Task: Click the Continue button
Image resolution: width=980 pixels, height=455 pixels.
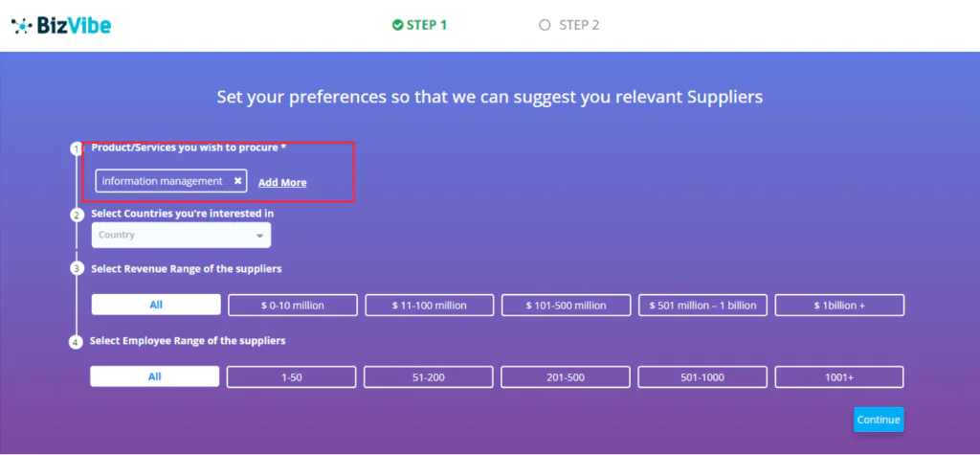Action: click(x=879, y=420)
